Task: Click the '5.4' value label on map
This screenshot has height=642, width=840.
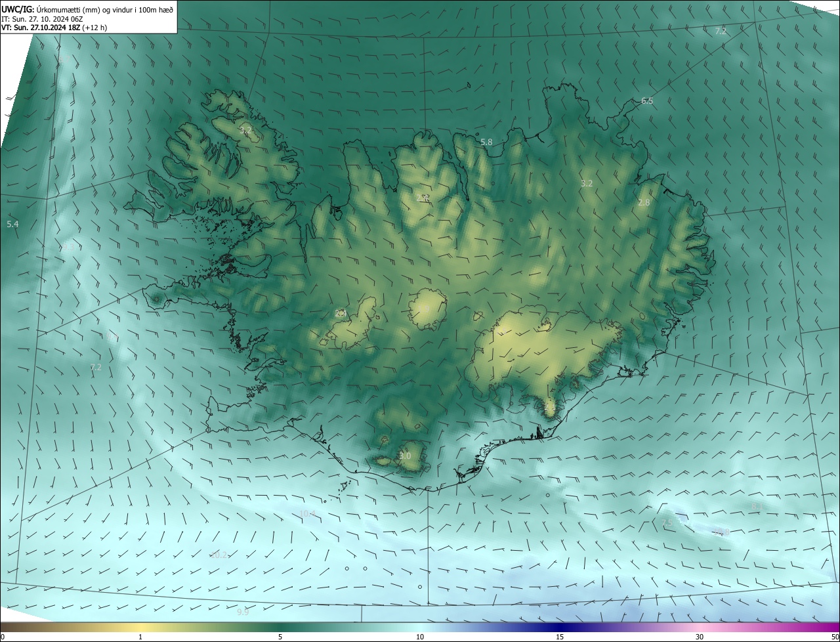Action: click(12, 225)
